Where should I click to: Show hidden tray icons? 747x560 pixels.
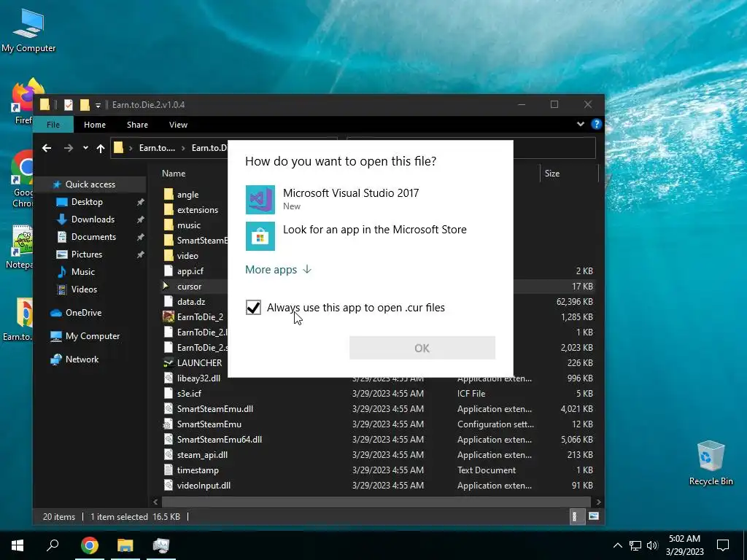(x=617, y=545)
